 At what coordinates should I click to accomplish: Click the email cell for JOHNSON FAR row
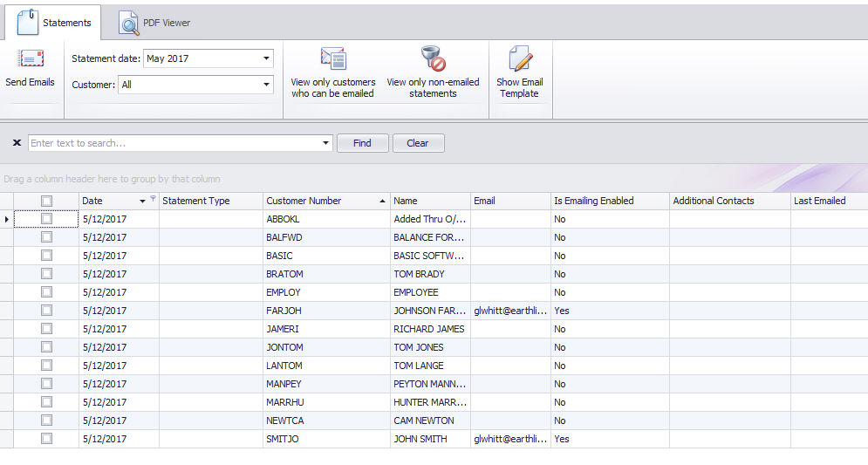(x=510, y=311)
